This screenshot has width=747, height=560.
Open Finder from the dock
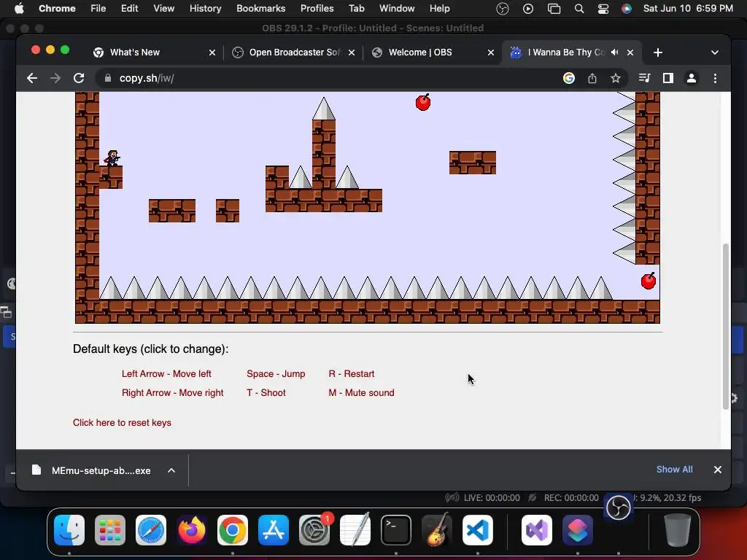[69, 530]
